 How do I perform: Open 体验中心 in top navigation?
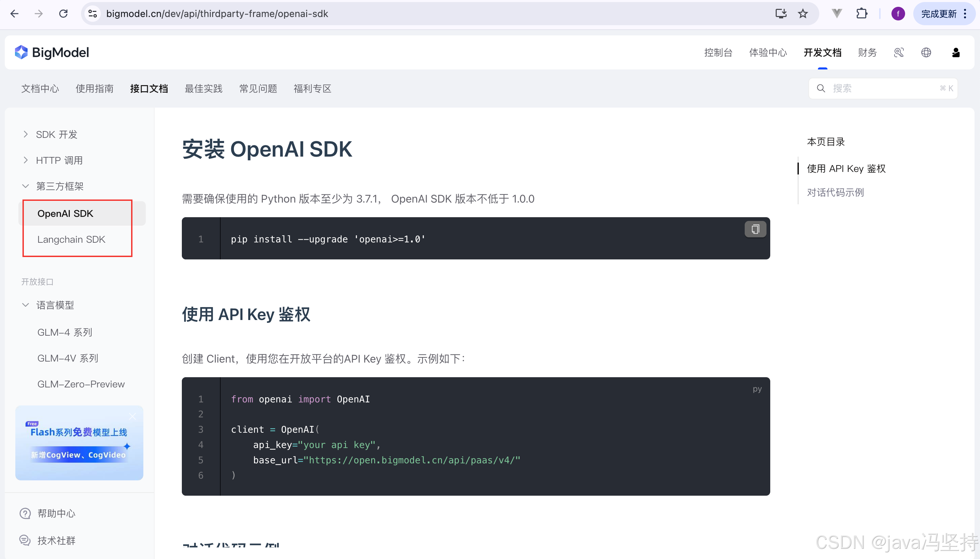tap(768, 53)
